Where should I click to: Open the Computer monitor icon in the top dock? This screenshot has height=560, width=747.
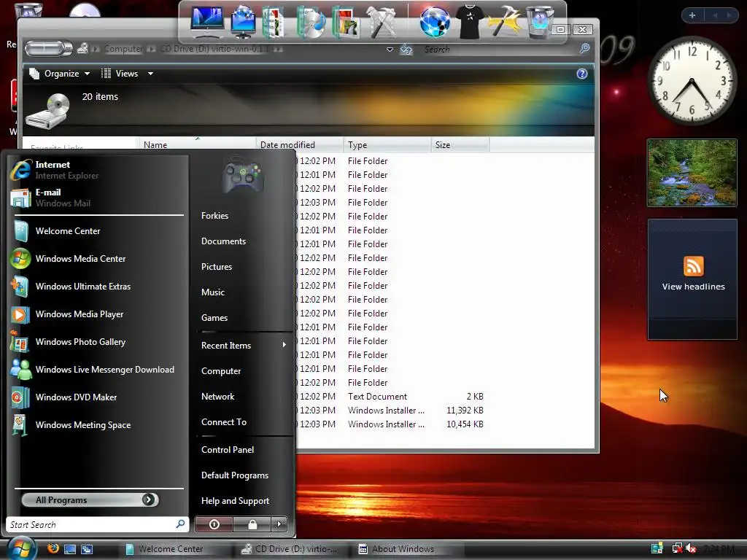tap(207, 21)
